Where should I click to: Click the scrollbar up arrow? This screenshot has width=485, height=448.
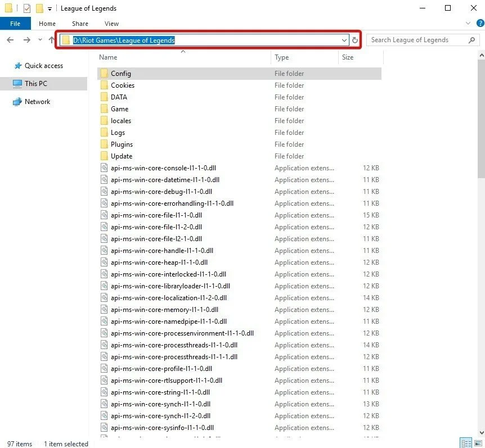point(481,56)
